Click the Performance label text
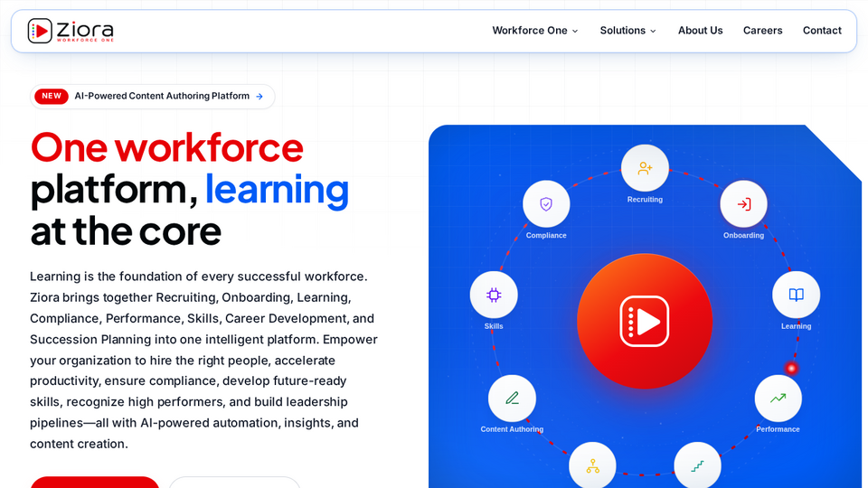This screenshot has width=868, height=488. pos(778,428)
